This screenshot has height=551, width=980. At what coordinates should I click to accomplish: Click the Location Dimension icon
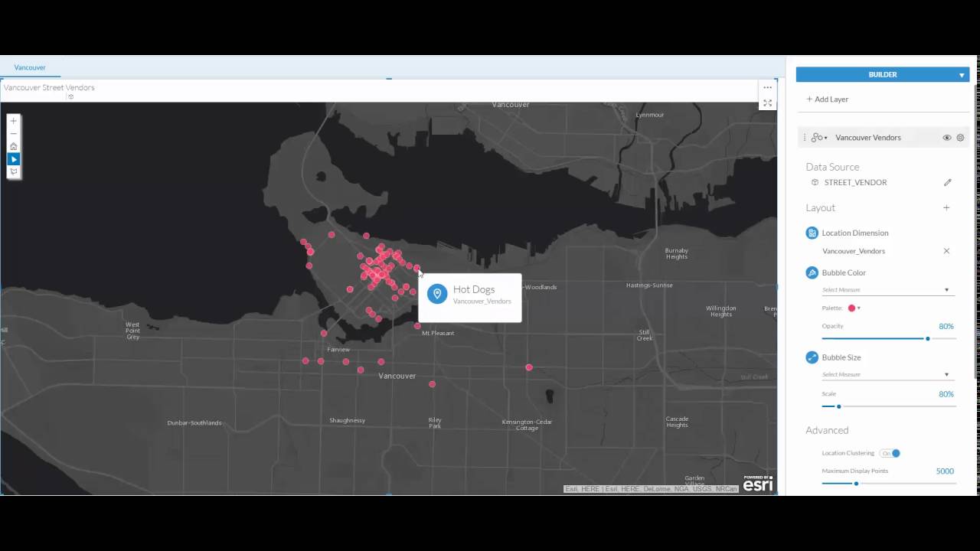tap(812, 233)
